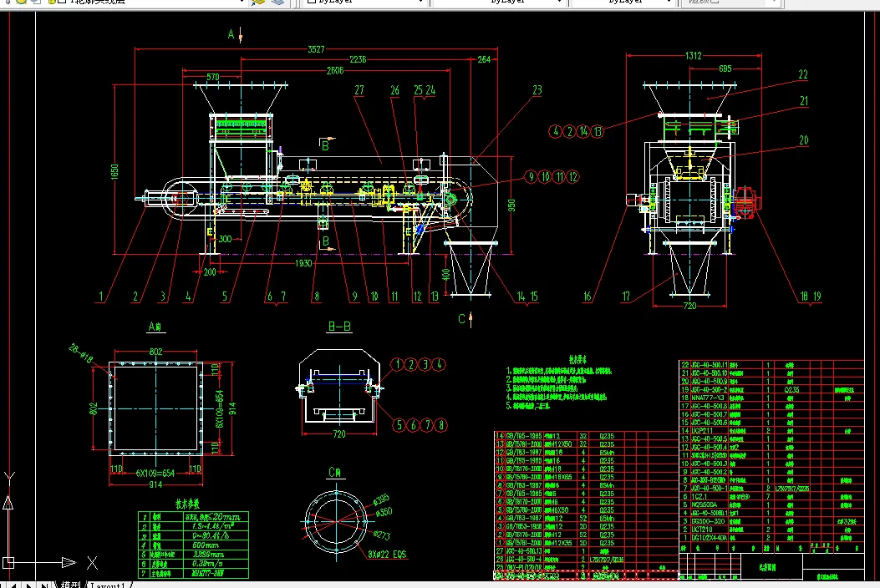Select the 3527 overall length dimension
Viewport: 880px width, 588px height.
pos(316,49)
